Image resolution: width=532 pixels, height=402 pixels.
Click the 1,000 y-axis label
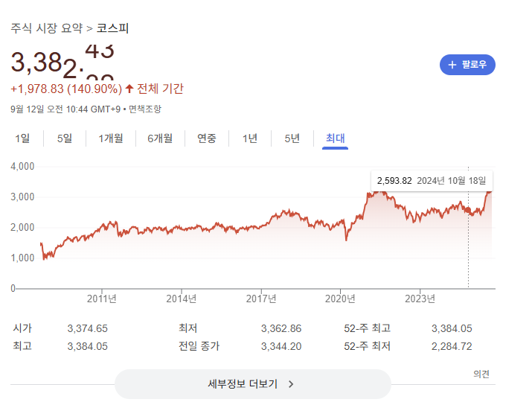(x=22, y=258)
